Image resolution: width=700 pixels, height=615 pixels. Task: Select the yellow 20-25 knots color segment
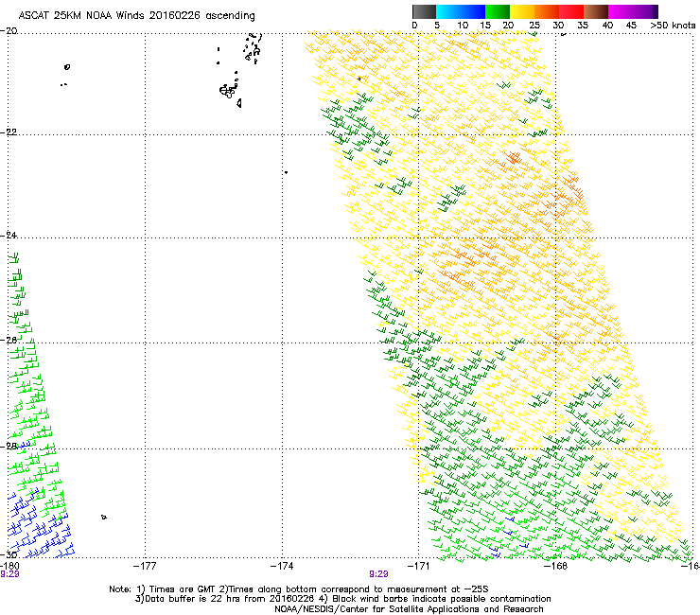(522, 11)
